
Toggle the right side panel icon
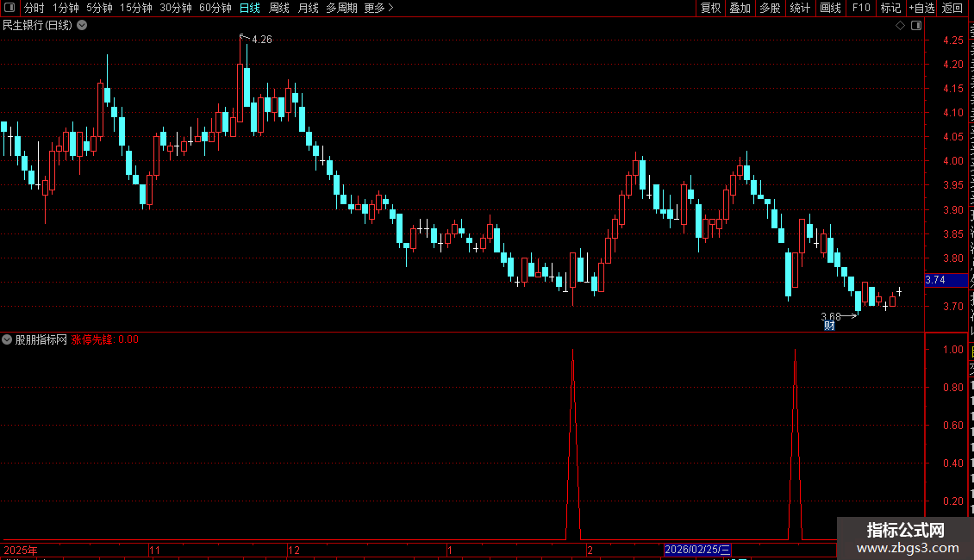(916, 26)
